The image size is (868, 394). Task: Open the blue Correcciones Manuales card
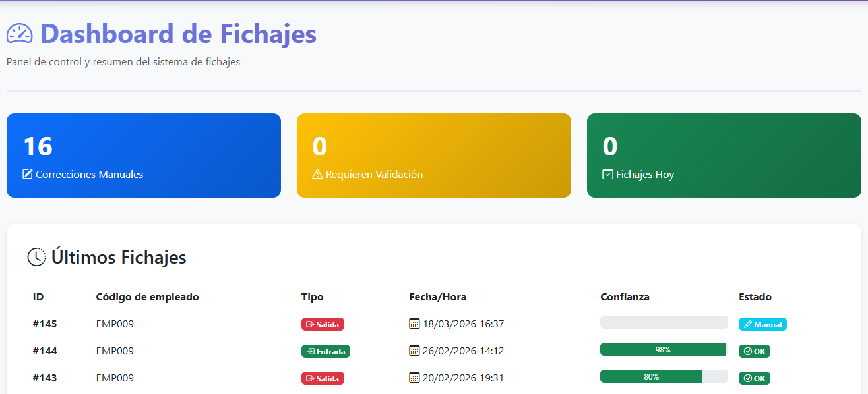[144, 155]
